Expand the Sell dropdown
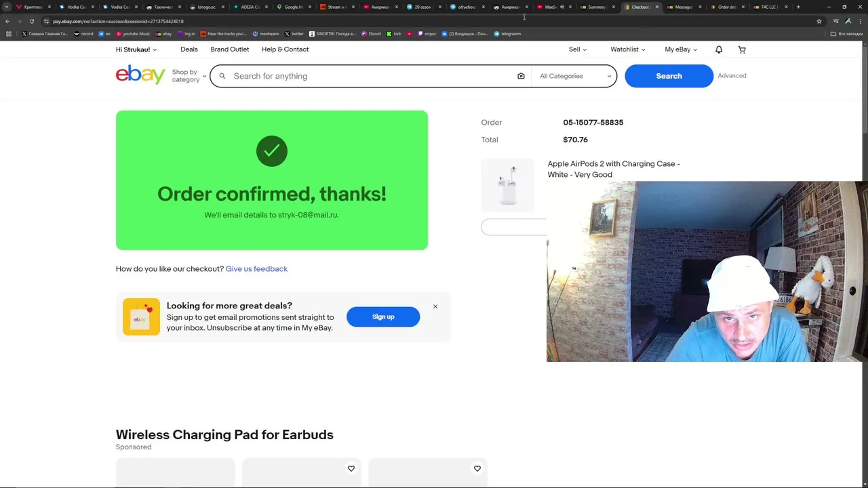Image resolution: width=868 pixels, height=488 pixels. 578,49
